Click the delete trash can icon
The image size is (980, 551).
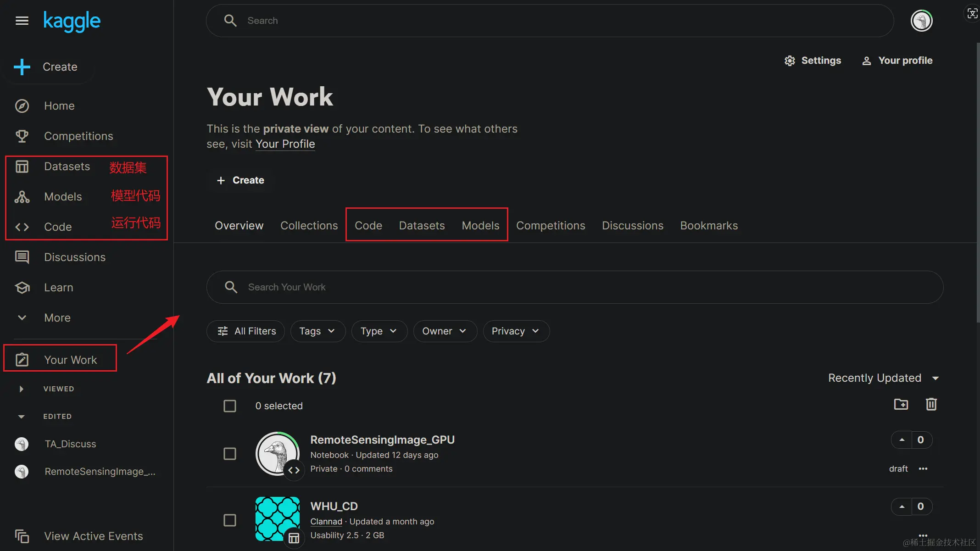pyautogui.click(x=931, y=404)
